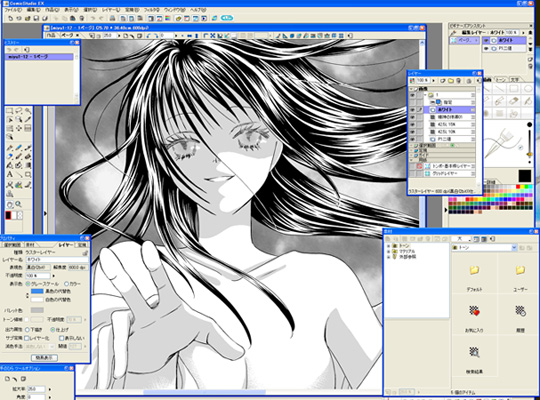Open トーン folder dropdown in materials palette
540x400 pixels.
(514, 248)
